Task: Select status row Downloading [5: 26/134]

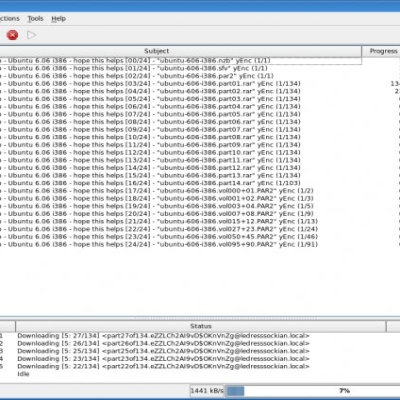Action: [x=200, y=344]
